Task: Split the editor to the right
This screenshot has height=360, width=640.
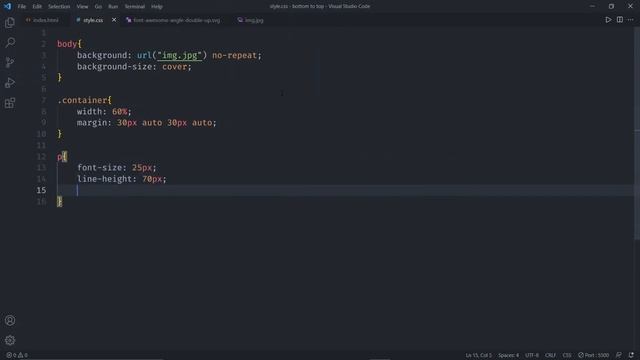Action: tap(620, 20)
